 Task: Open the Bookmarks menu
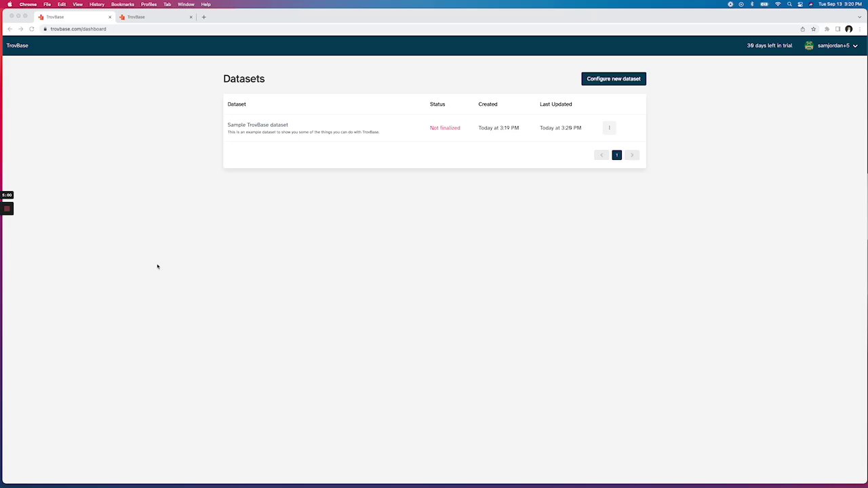click(123, 4)
